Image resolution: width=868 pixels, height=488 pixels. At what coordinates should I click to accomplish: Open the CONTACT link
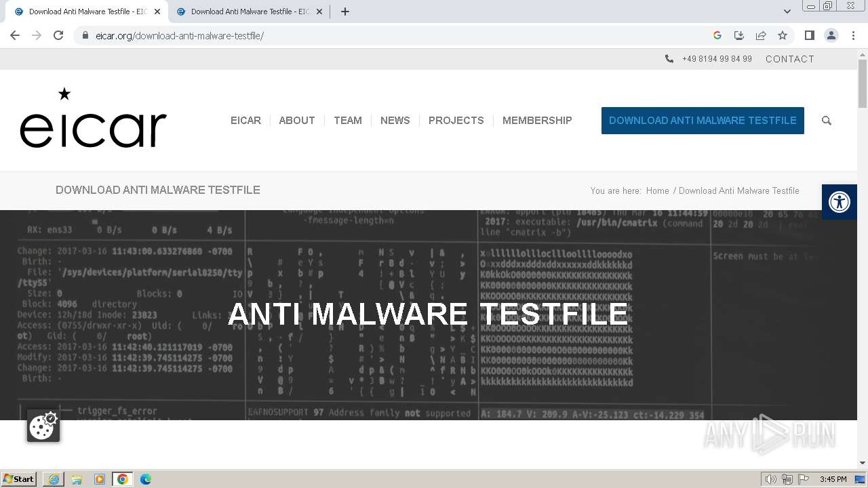click(x=790, y=59)
